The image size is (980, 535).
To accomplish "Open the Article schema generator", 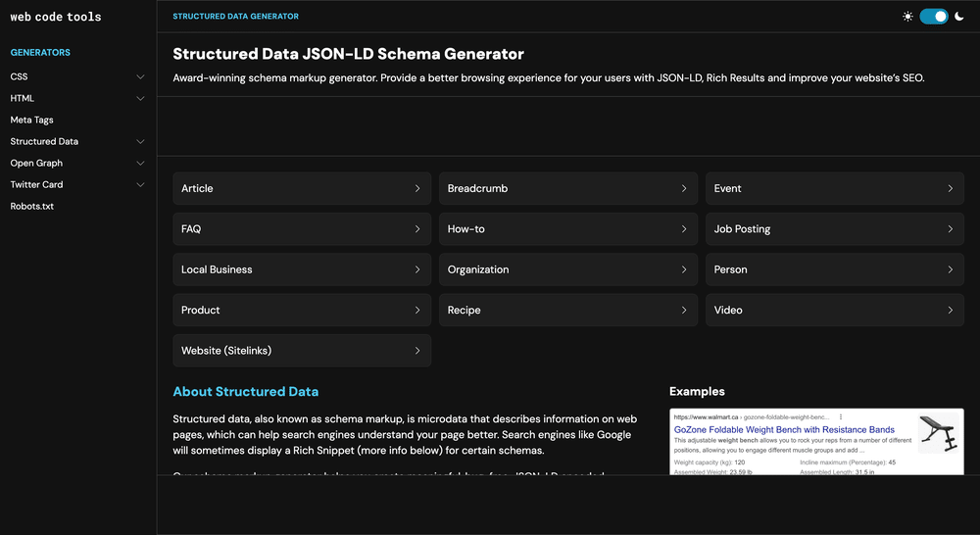I will (x=302, y=188).
